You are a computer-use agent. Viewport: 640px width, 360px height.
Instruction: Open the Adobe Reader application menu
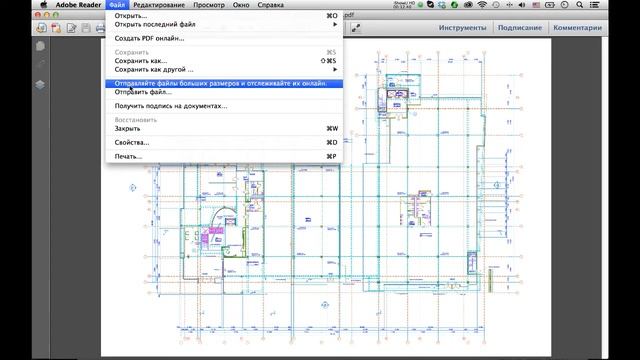pyautogui.click(x=78, y=5)
